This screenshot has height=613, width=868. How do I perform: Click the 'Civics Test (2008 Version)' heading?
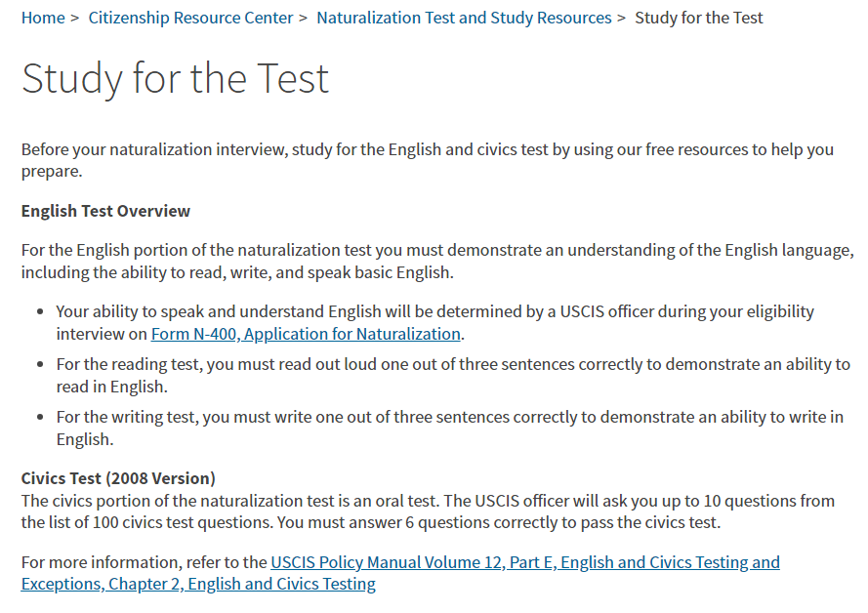tap(118, 478)
